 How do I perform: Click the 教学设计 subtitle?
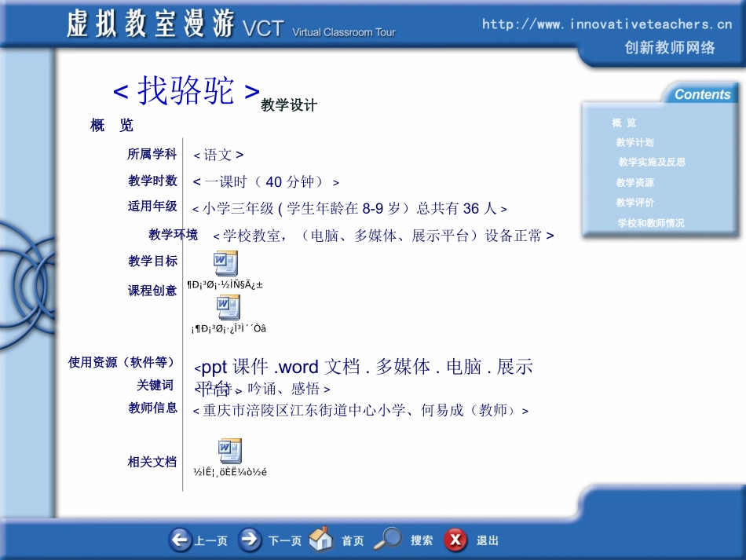coord(289,105)
